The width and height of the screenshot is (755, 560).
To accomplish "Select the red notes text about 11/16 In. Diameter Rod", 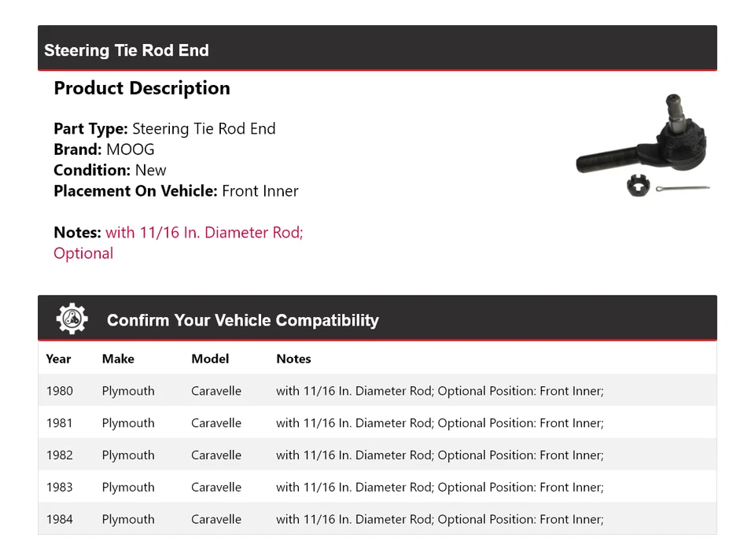I will coord(204,233).
